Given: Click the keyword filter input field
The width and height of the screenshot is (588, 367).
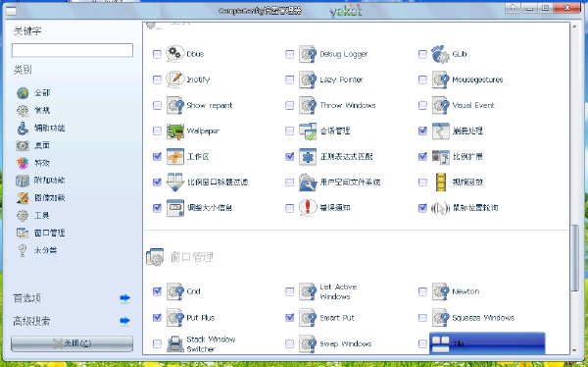Looking at the screenshot, I should point(72,50).
